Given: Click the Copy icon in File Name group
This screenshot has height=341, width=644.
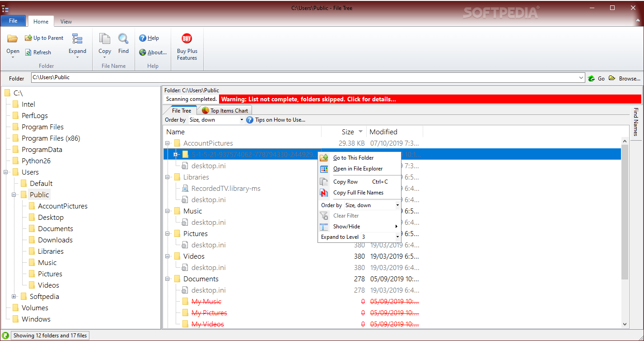Looking at the screenshot, I should tap(104, 40).
